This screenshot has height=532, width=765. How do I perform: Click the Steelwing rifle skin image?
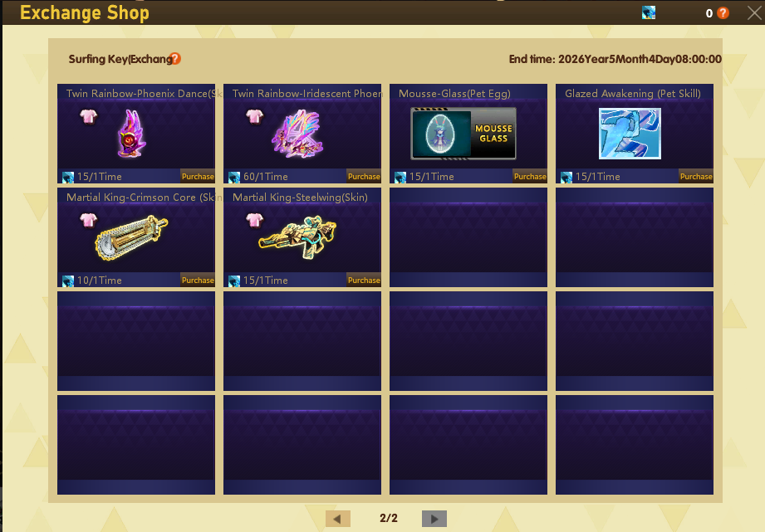(x=297, y=237)
